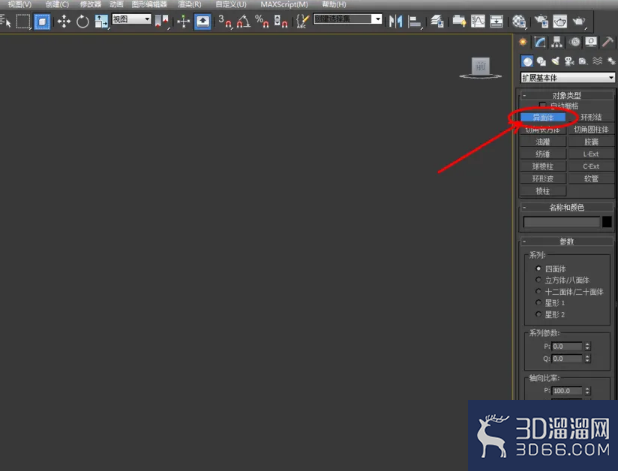
Task: Open the 视图 reference coordinate dropdown
Action: point(132,19)
